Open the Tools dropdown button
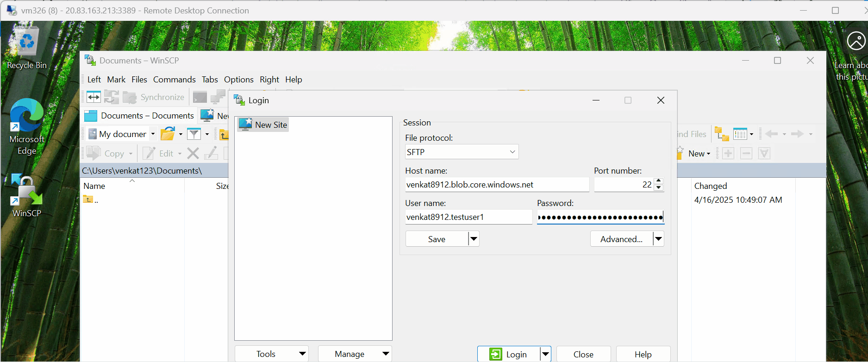868x362 pixels. [271, 354]
